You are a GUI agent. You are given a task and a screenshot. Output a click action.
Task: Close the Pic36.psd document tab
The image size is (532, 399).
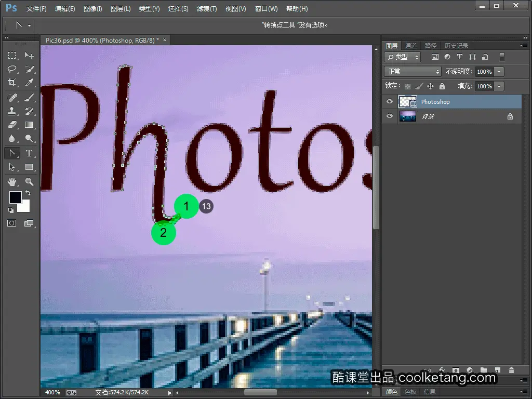165,39
